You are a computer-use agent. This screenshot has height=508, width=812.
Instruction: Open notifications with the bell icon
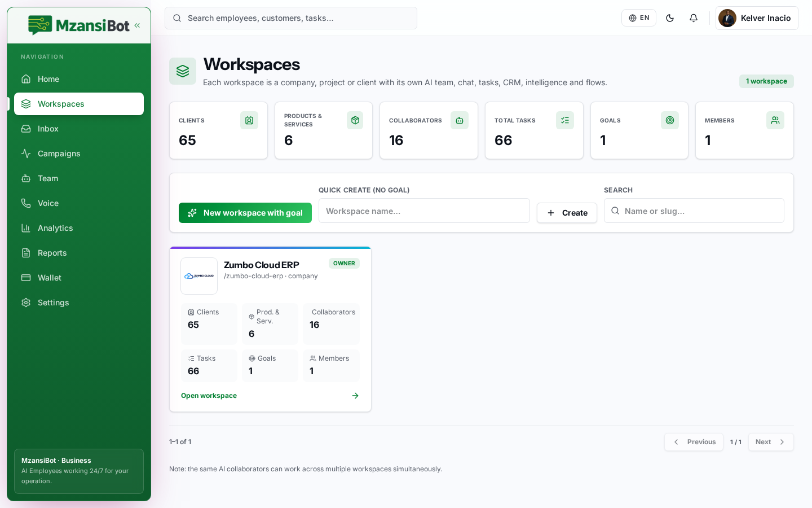click(694, 18)
